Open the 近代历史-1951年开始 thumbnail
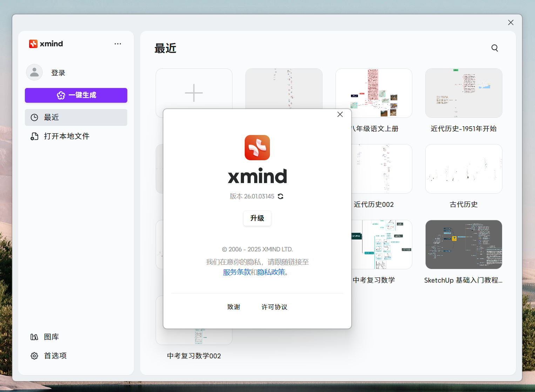Screen dimensions: 535x392 (463, 93)
